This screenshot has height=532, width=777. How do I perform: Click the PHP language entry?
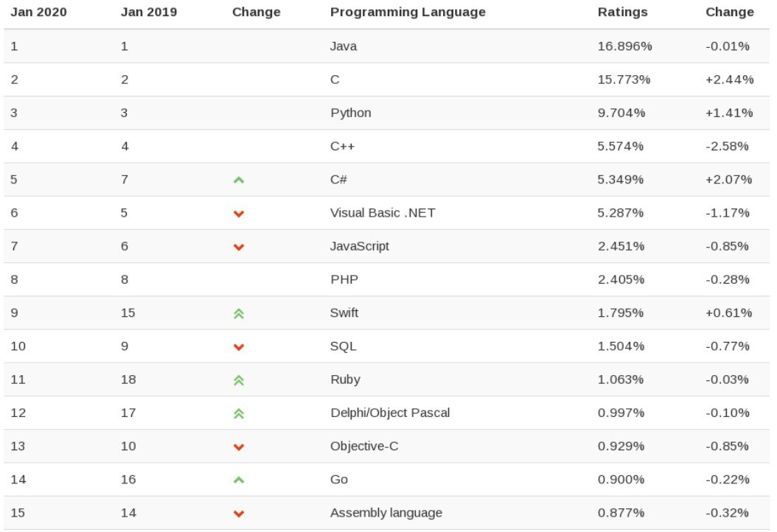coord(343,279)
